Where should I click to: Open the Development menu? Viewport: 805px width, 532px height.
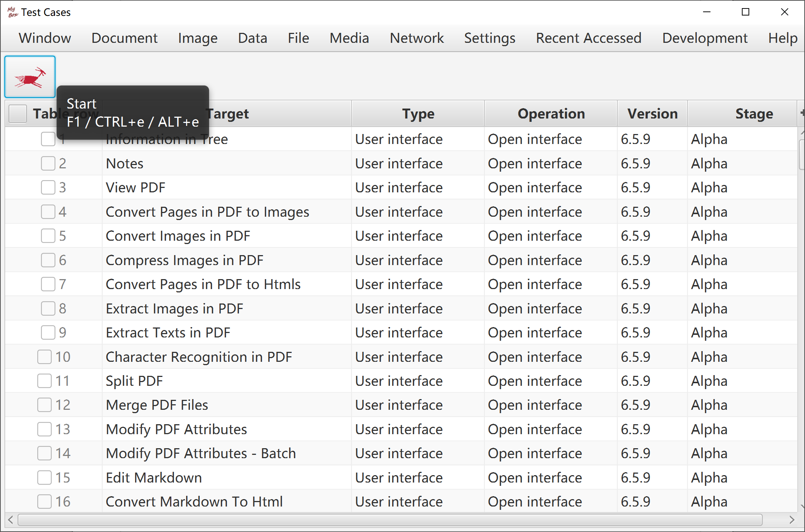705,38
